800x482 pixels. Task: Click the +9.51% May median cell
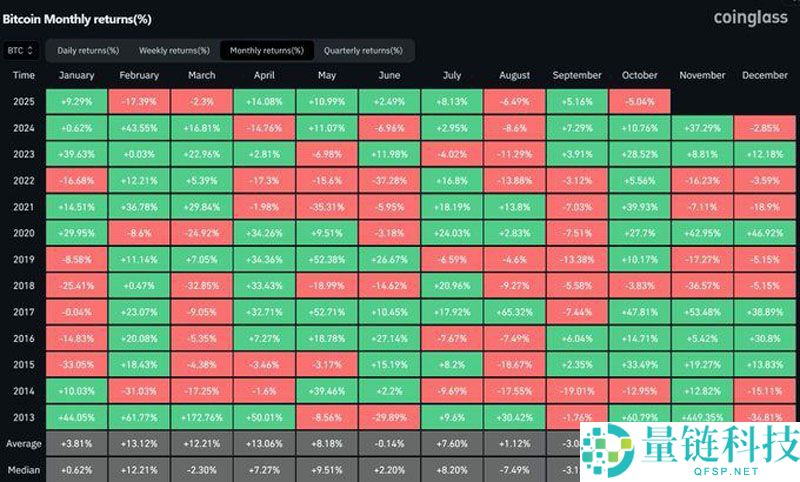point(327,470)
